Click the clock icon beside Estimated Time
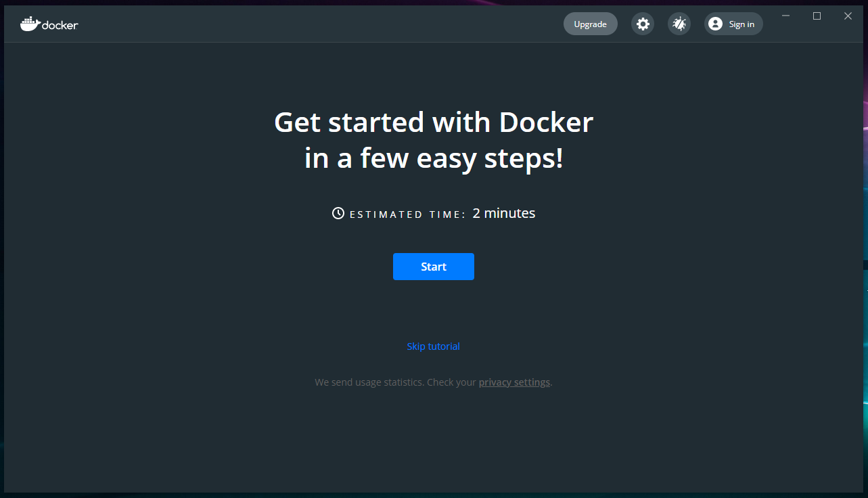The width and height of the screenshot is (868, 498). coord(338,213)
